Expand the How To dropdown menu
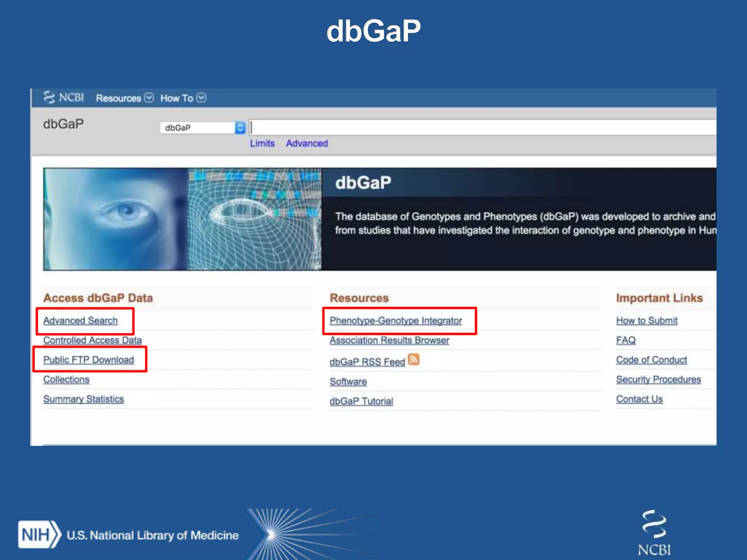 pos(183,98)
